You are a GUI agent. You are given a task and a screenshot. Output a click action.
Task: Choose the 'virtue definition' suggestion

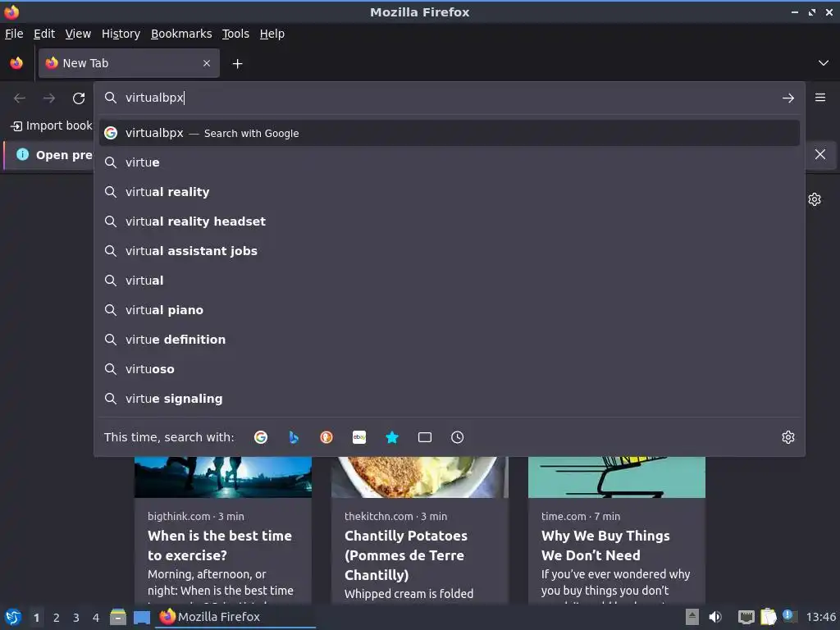point(449,339)
